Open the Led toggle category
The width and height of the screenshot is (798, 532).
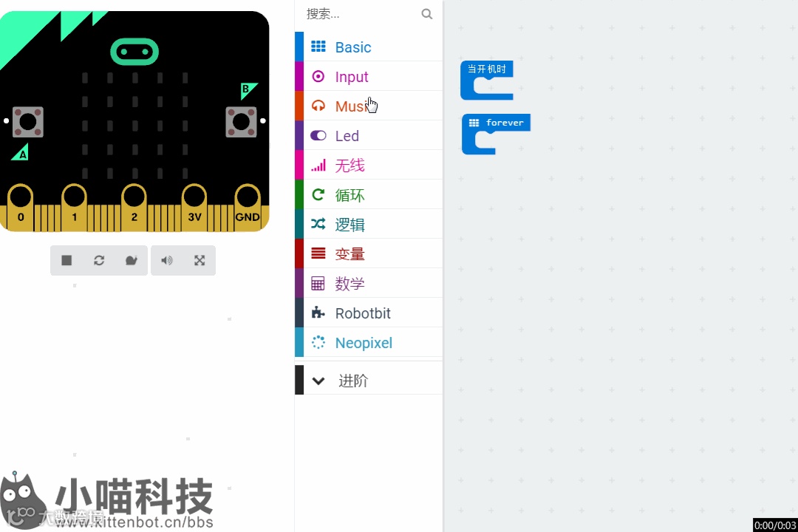pos(369,135)
